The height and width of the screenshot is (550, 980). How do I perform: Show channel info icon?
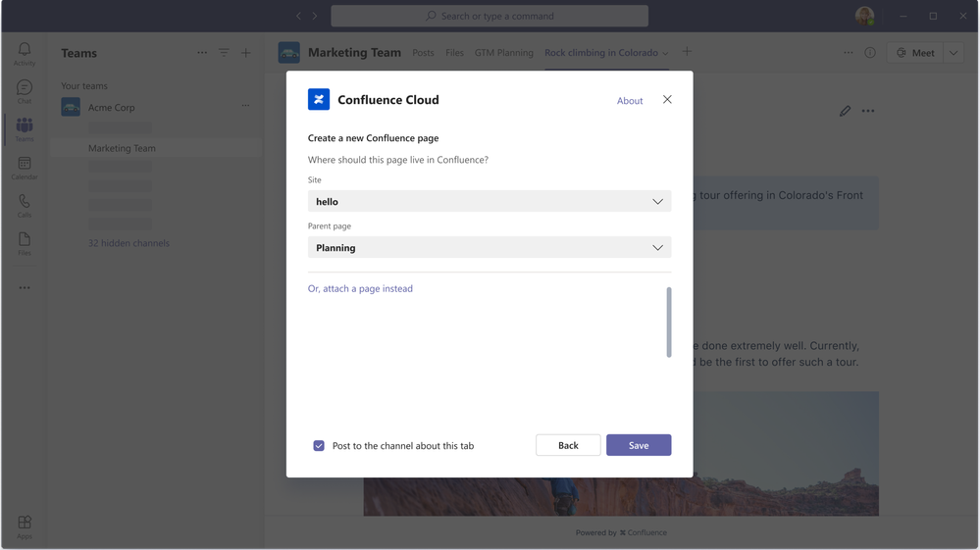coord(870,52)
